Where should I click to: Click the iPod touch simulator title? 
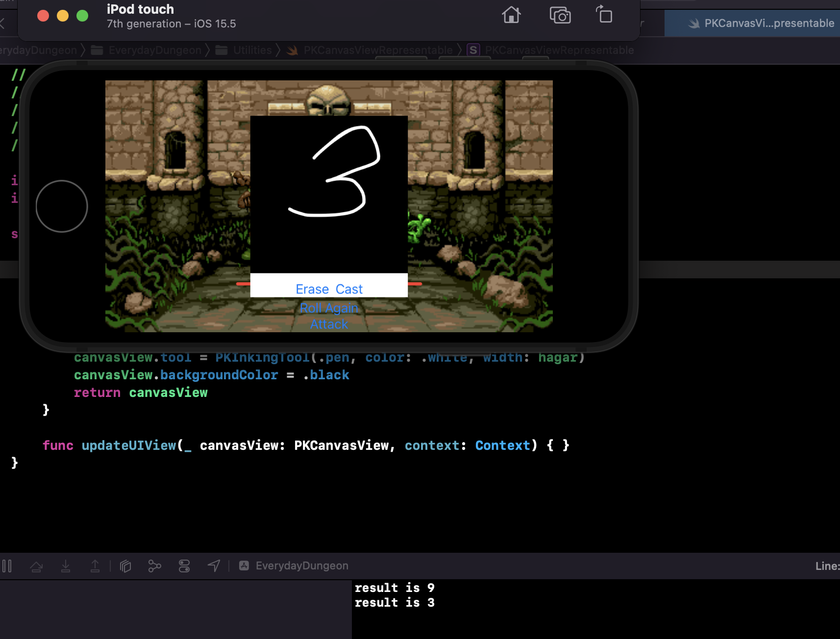[140, 9]
